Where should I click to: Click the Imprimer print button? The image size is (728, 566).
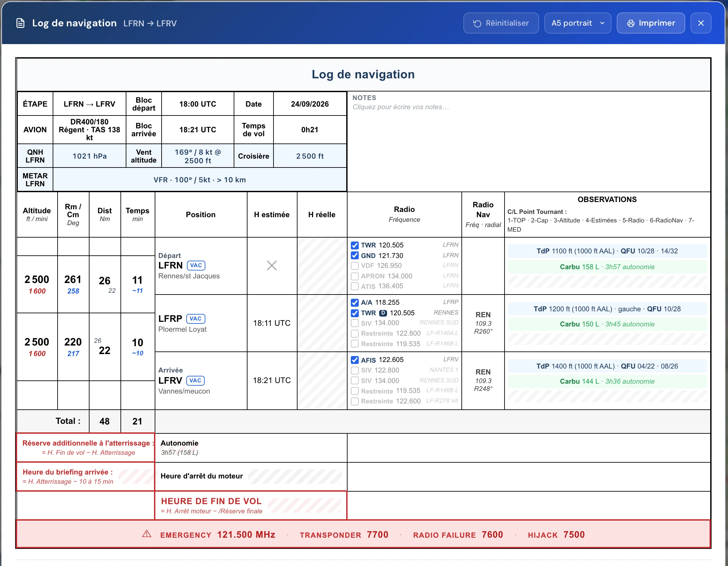click(650, 23)
